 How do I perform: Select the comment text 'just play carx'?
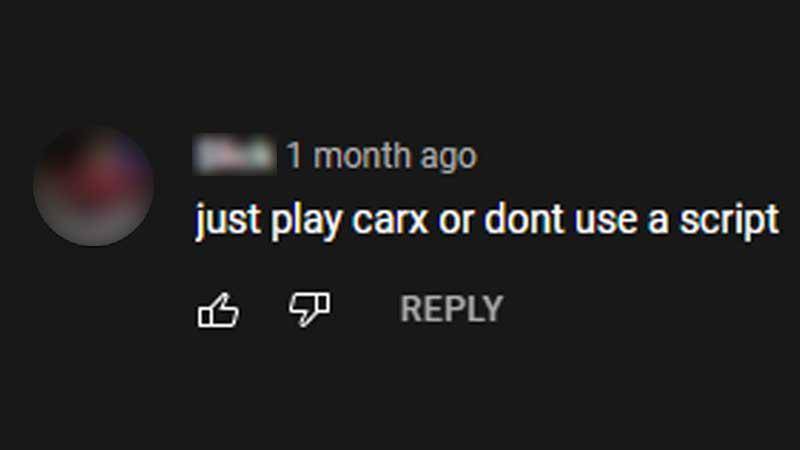(312, 220)
